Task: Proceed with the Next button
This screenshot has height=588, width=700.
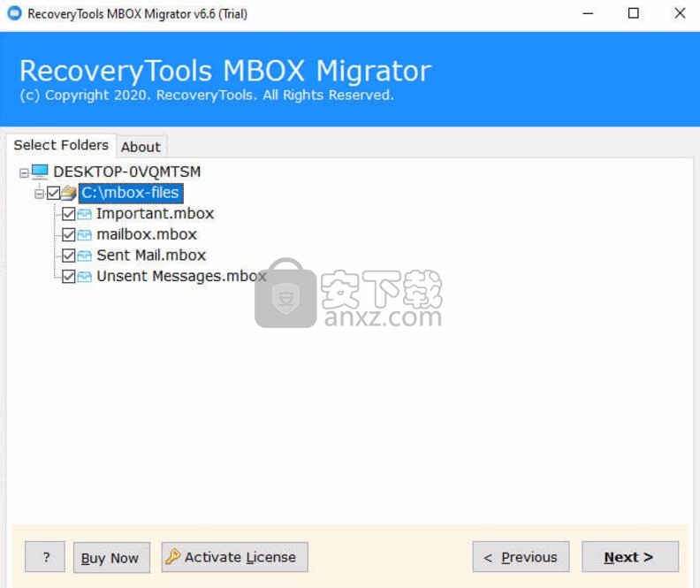Action: pyautogui.click(x=630, y=557)
